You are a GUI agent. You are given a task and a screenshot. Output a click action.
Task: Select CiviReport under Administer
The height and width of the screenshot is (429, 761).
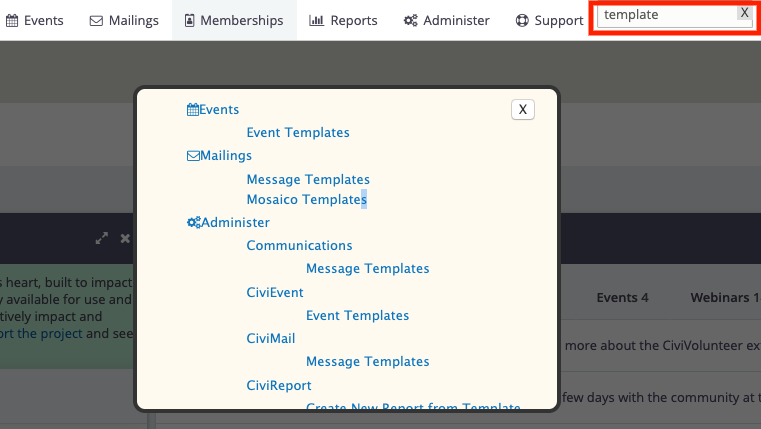coord(279,385)
